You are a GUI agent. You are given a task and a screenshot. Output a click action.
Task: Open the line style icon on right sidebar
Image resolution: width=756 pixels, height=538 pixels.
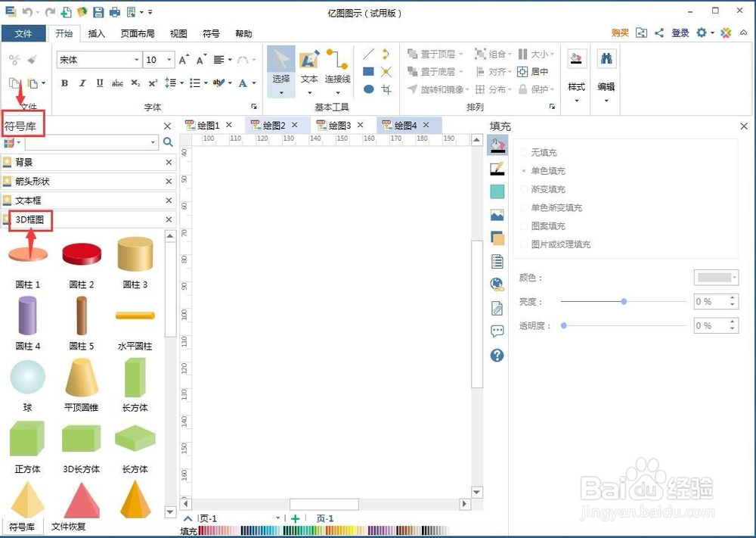tap(497, 168)
